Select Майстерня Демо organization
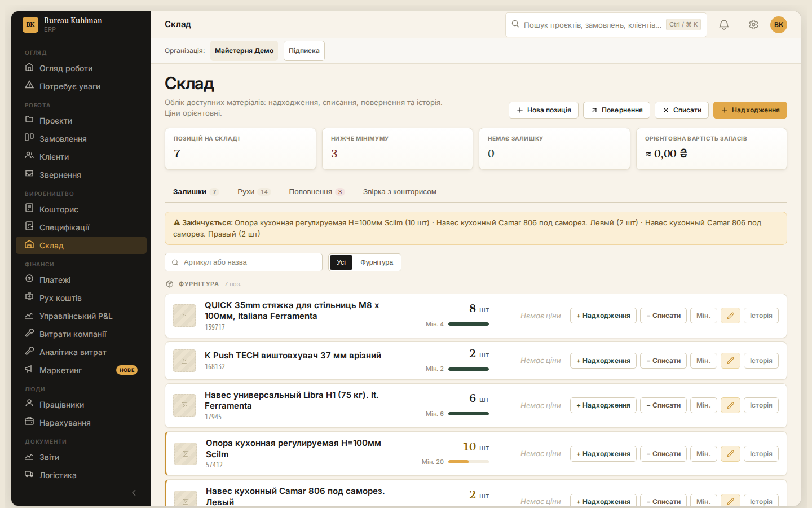 [244, 51]
